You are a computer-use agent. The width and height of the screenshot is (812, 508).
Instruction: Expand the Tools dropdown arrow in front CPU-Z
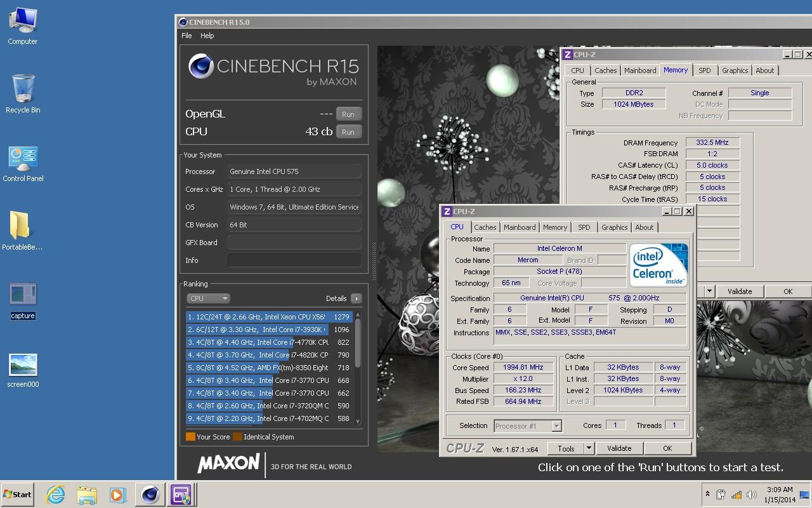coord(589,448)
